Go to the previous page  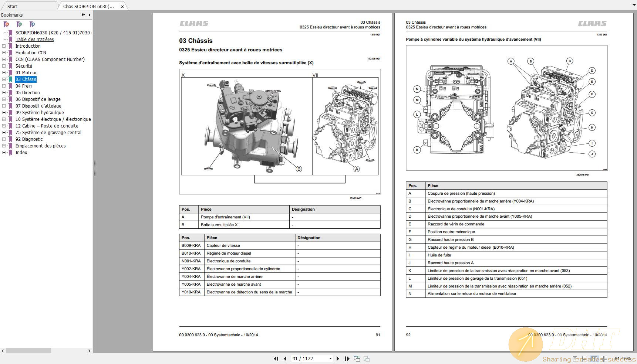pyautogui.click(x=285, y=358)
